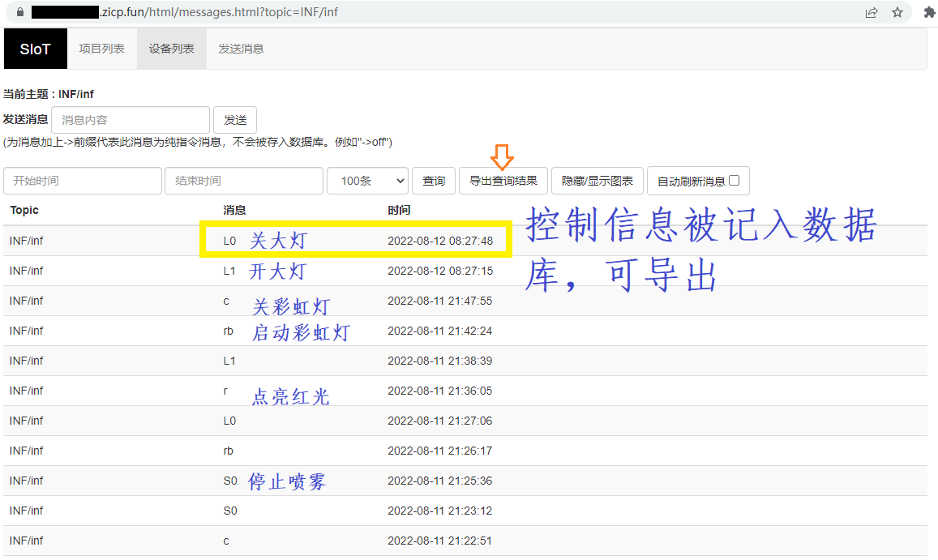The height and width of the screenshot is (560, 938).
Task: Click time 2022-08-11 21:27:06
Action: (x=439, y=421)
